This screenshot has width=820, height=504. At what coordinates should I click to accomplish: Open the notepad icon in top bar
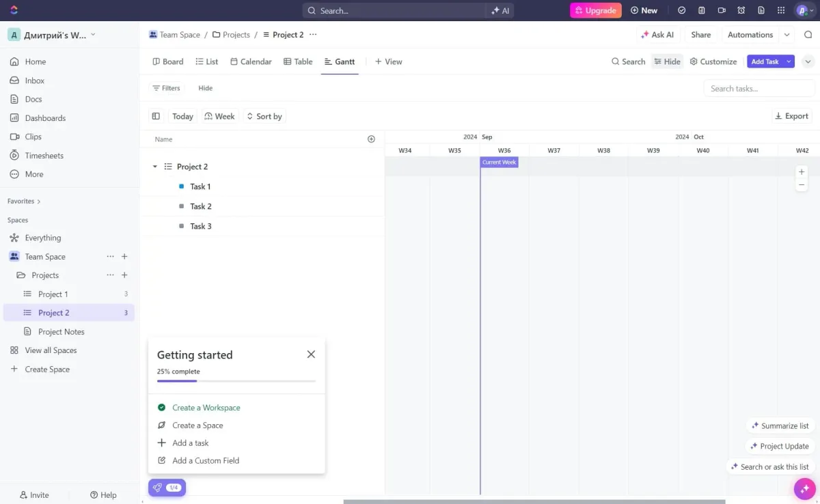(701, 10)
